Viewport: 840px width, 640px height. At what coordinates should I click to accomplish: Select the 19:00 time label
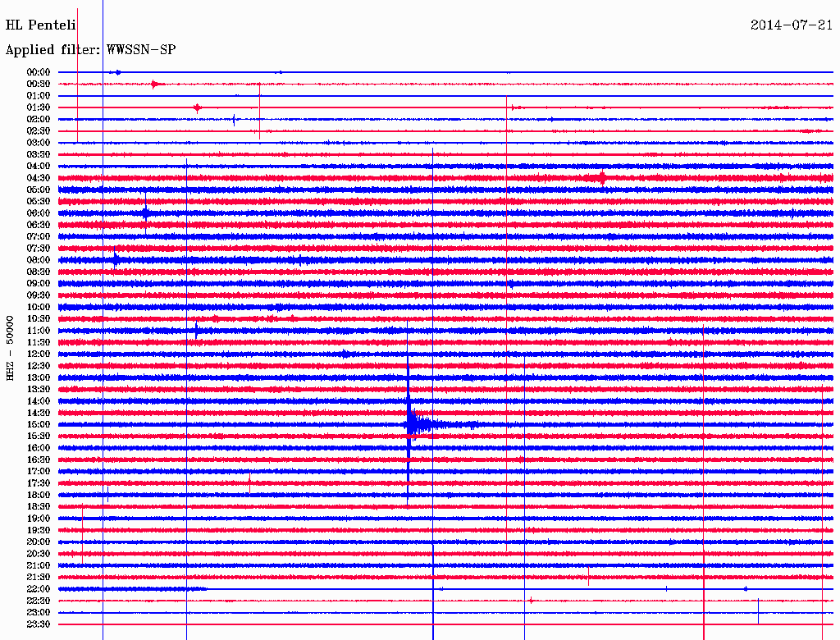click(38, 519)
